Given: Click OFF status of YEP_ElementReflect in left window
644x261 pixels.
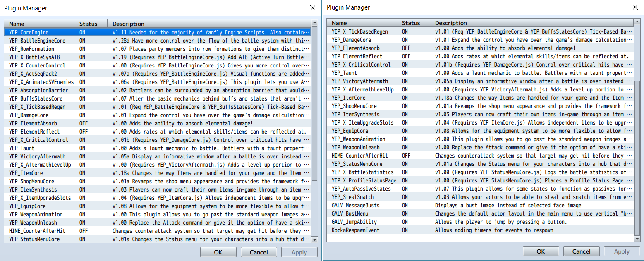Looking at the screenshot, I should (x=84, y=132).
